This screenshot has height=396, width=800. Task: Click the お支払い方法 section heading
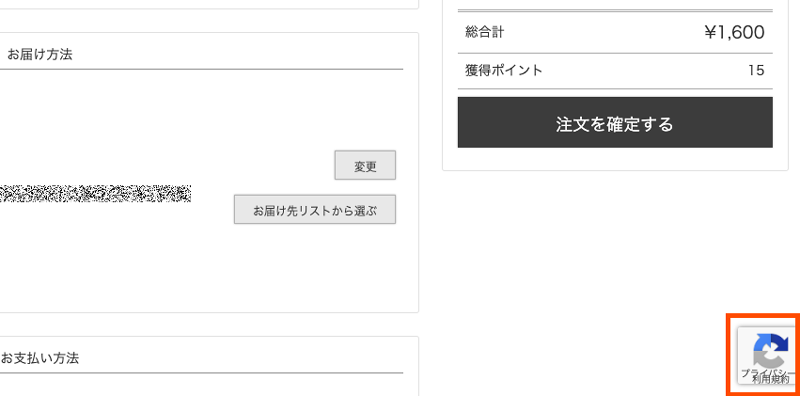pyautogui.click(x=40, y=358)
